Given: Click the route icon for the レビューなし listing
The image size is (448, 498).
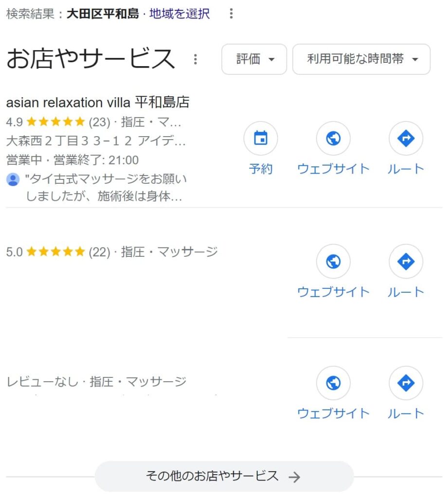Looking at the screenshot, I should pyautogui.click(x=406, y=383).
